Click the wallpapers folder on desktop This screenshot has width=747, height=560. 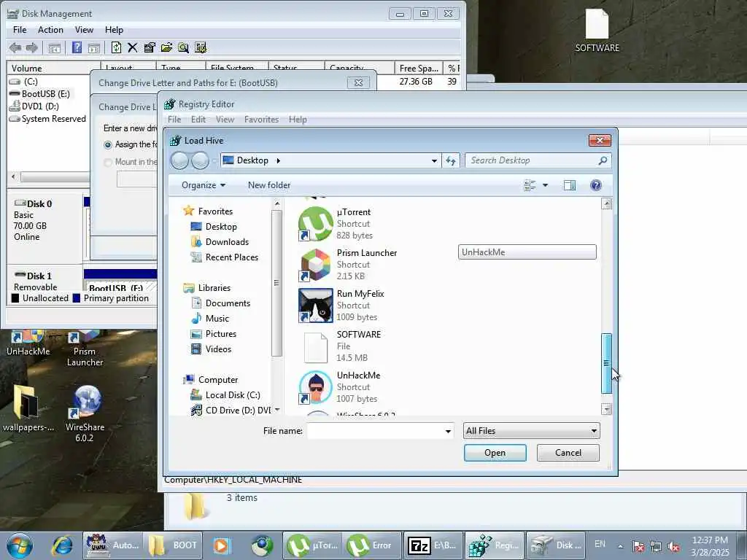tap(28, 408)
